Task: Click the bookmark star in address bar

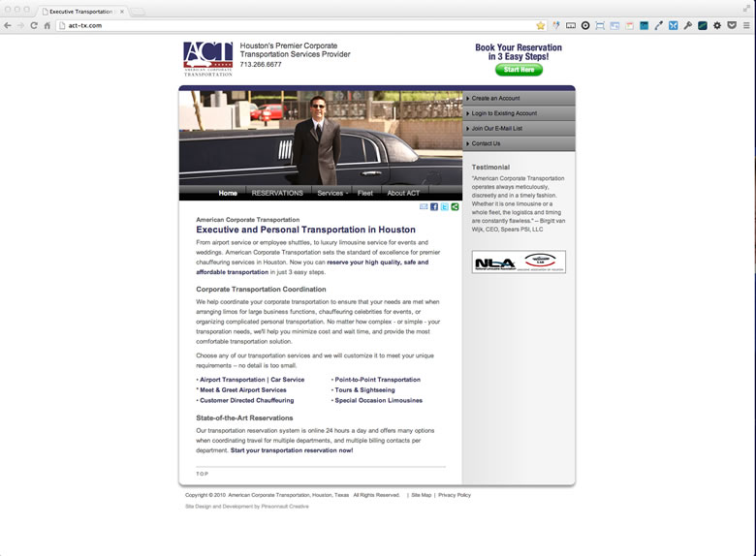Action: tap(541, 25)
